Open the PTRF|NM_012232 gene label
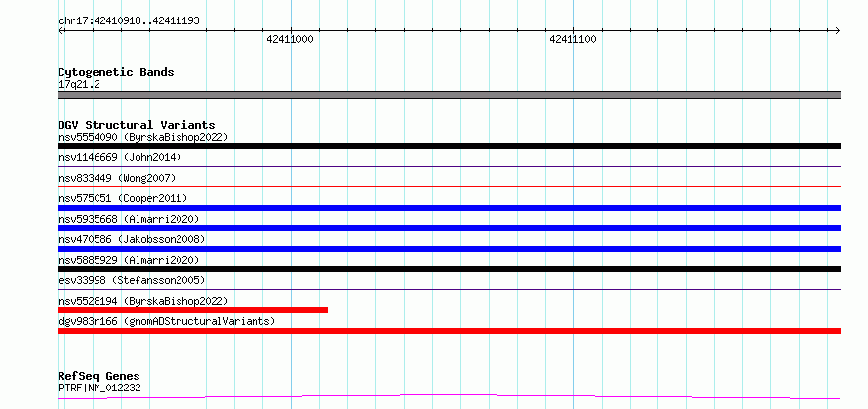This screenshot has height=409, width=868. [99, 388]
